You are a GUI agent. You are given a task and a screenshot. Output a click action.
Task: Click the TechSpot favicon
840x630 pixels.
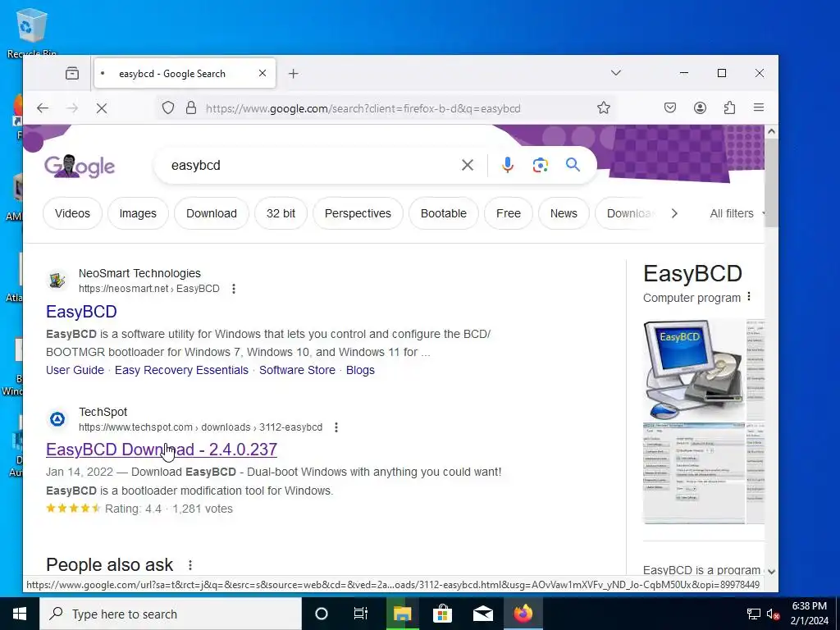tap(57, 419)
